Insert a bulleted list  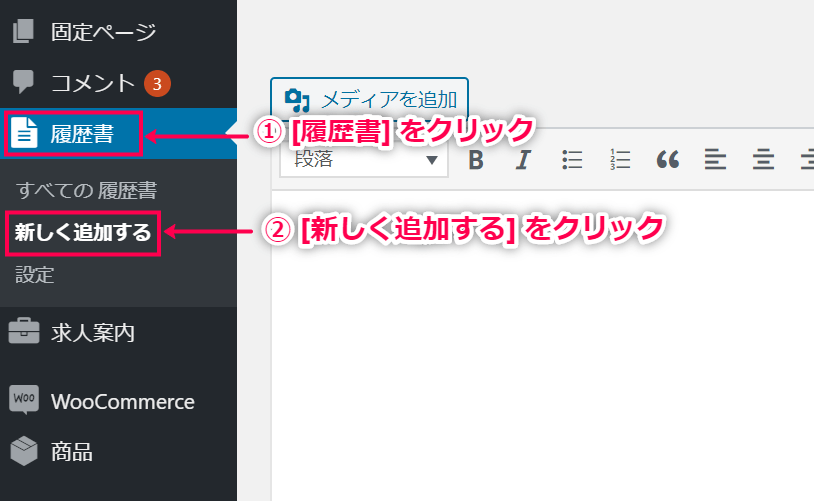coord(572,159)
